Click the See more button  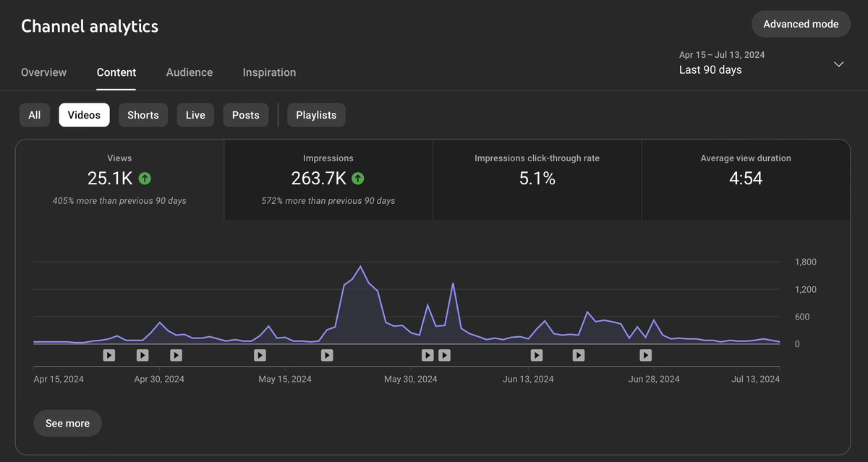(67, 423)
